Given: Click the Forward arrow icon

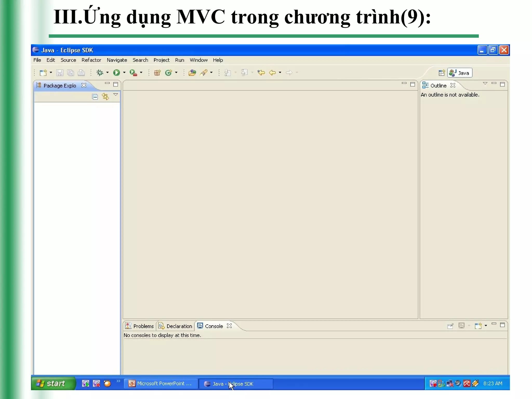Looking at the screenshot, I should (289, 73).
